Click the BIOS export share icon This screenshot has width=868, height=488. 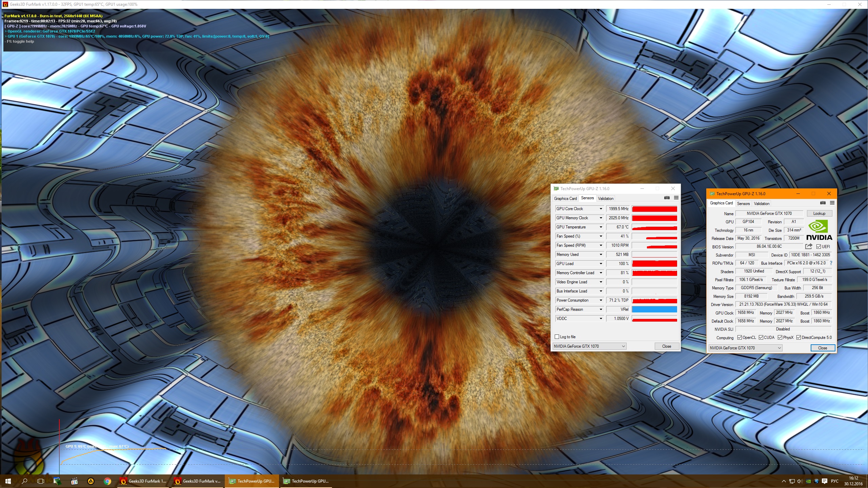(809, 246)
